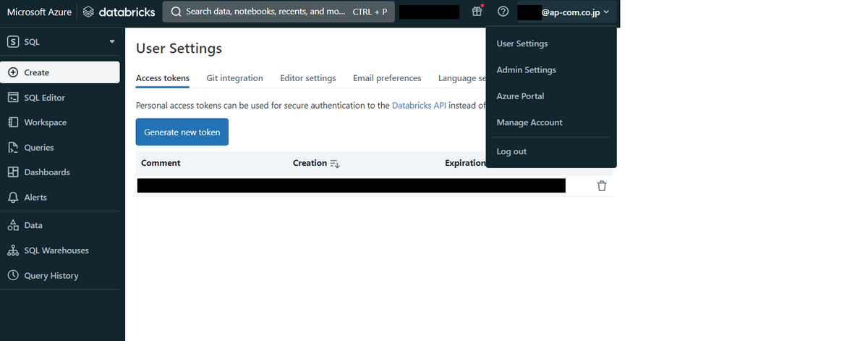Switch to Access tokens tab
Image resolution: width=868 pixels, height=341 pixels.
[x=163, y=78]
